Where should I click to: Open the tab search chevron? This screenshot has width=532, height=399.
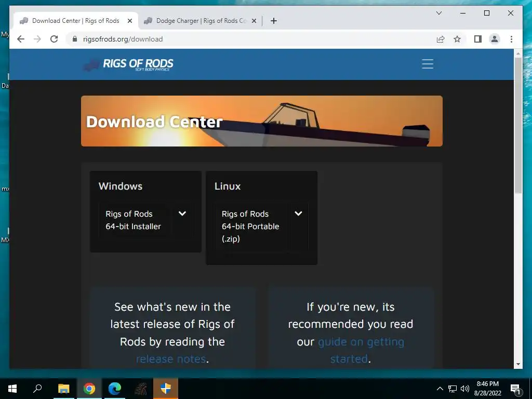(x=438, y=13)
